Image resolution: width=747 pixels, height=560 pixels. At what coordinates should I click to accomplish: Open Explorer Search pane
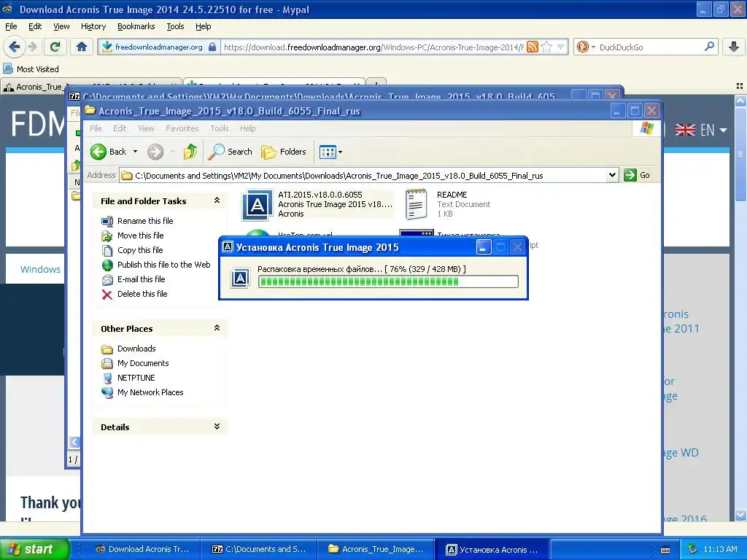(230, 152)
